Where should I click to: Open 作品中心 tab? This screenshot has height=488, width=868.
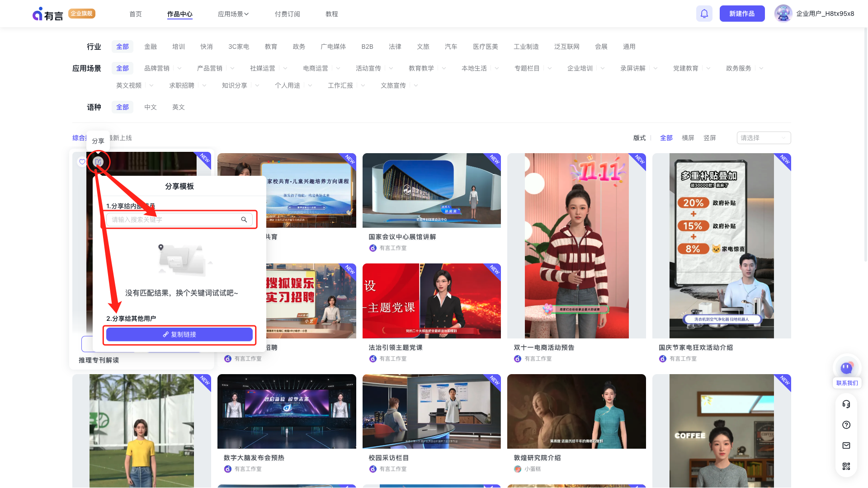click(180, 14)
